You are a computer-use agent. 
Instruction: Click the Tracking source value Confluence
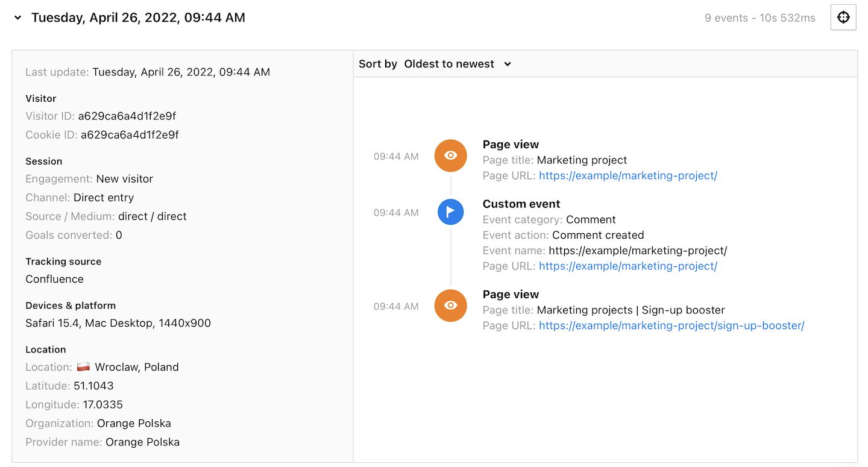click(x=55, y=279)
